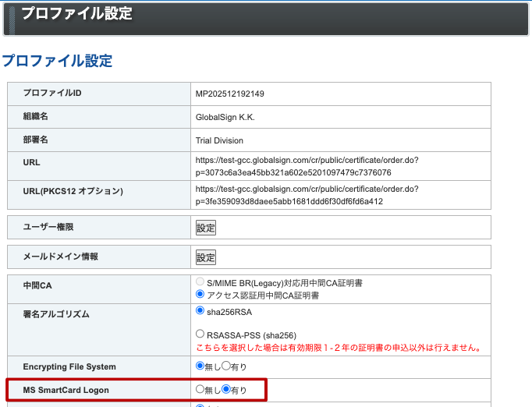Click the PKCS12 option URL text

pos(307,196)
